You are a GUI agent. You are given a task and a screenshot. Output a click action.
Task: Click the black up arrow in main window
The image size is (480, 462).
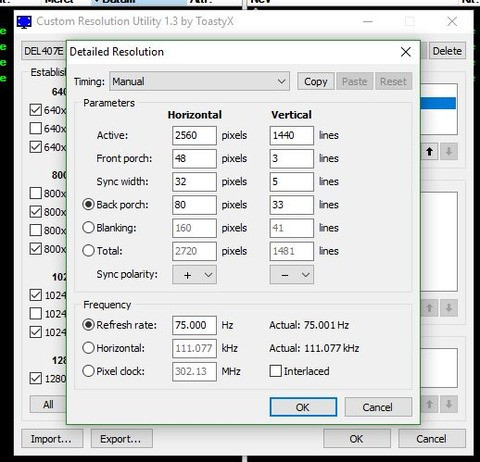[x=430, y=152]
